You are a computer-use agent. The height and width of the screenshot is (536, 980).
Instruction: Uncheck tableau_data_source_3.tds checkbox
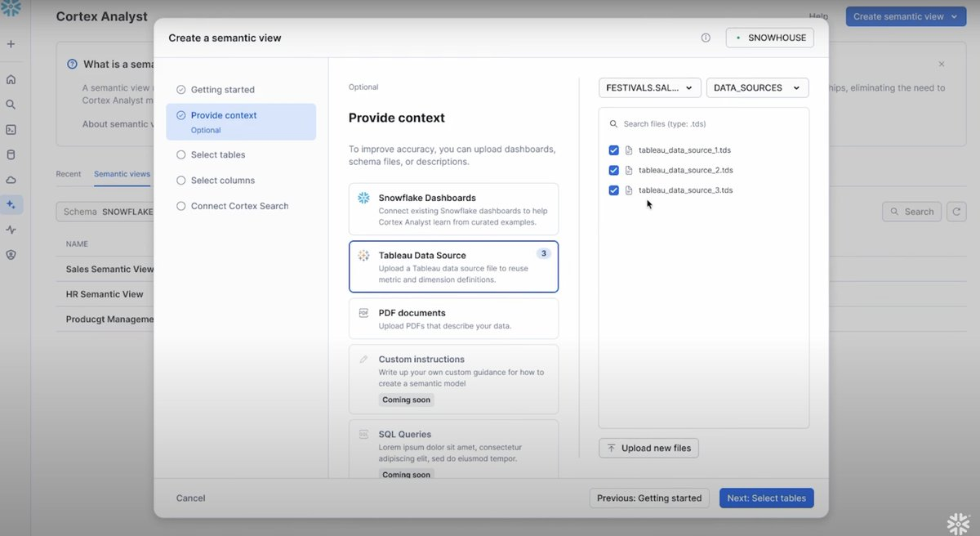[614, 190]
